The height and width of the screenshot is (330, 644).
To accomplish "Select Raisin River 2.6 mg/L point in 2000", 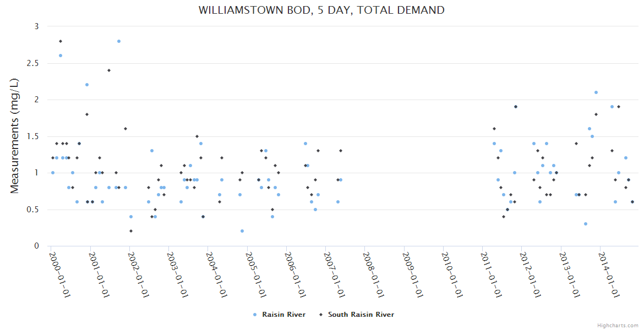I will click(x=61, y=56).
